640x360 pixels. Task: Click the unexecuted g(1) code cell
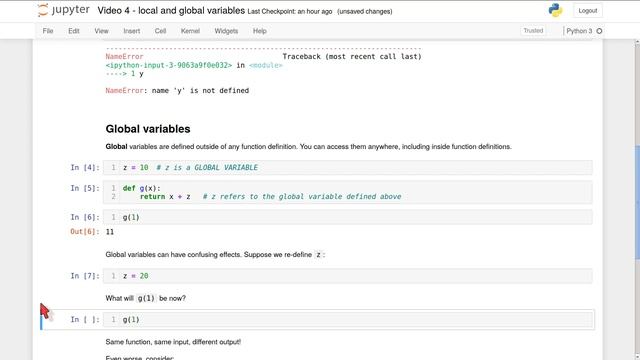click(x=347, y=320)
